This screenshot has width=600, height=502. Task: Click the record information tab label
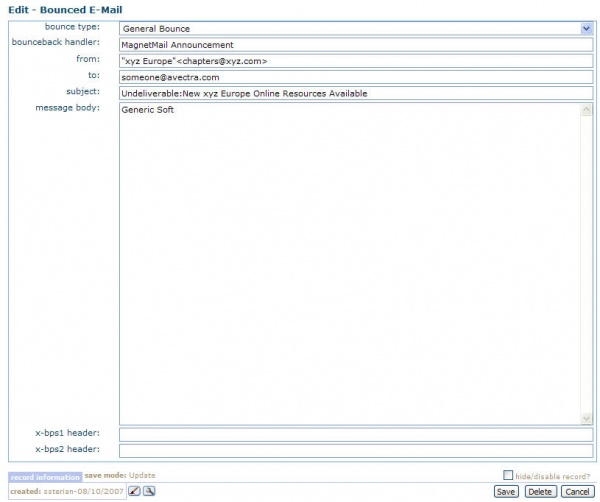pos(45,477)
